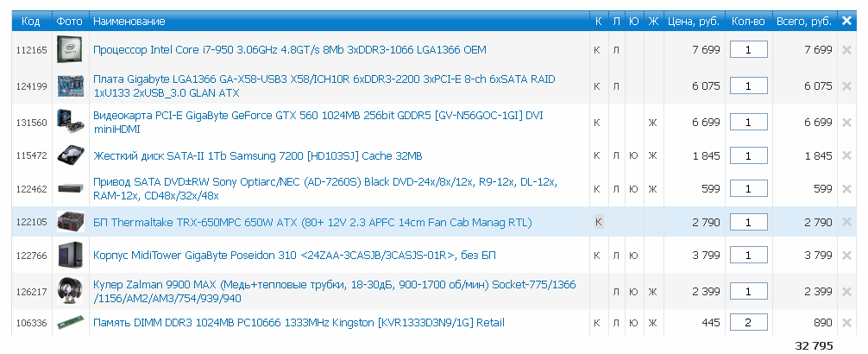Open the Thermaltake power supply photo
Image resolution: width=868 pixels, height=354 pixels.
click(x=70, y=222)
